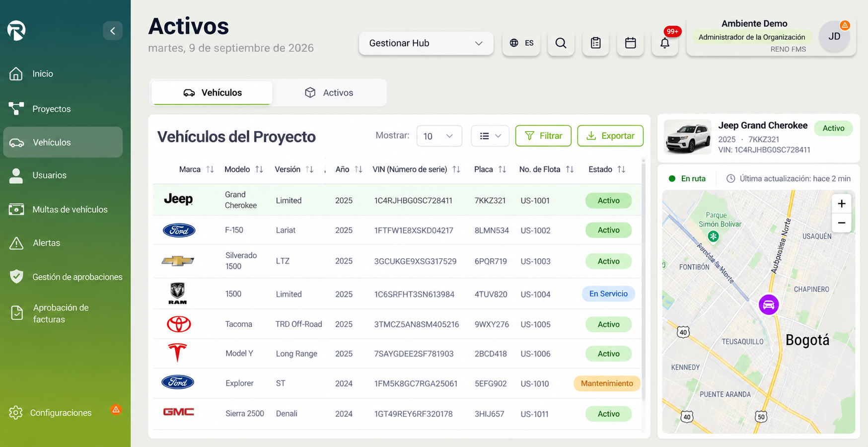Open the search icon in the header
868x447 pixels.
click(x=561, y=43)
